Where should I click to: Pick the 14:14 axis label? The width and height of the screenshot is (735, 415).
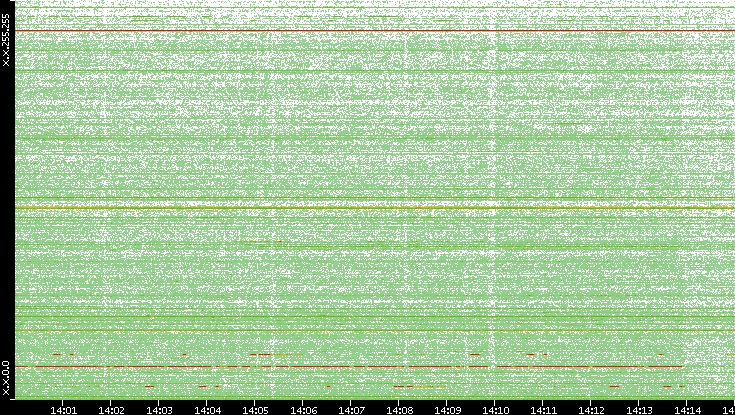(687, 410)
